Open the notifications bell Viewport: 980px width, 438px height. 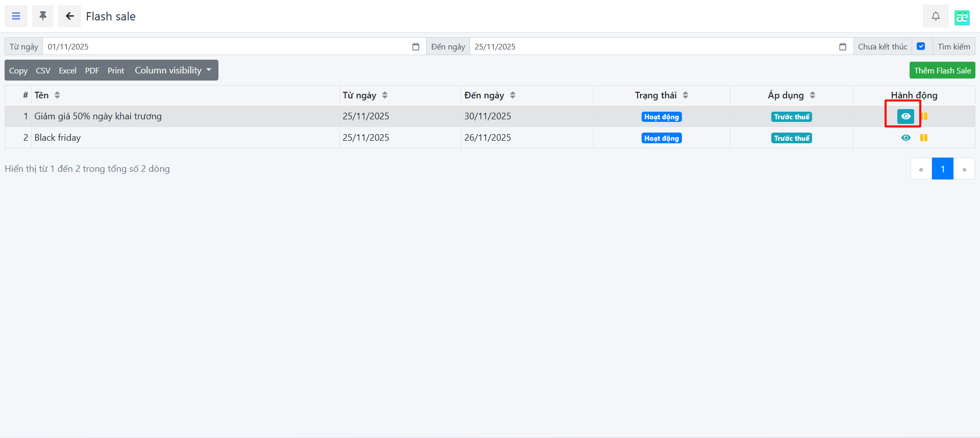(935, 16)
